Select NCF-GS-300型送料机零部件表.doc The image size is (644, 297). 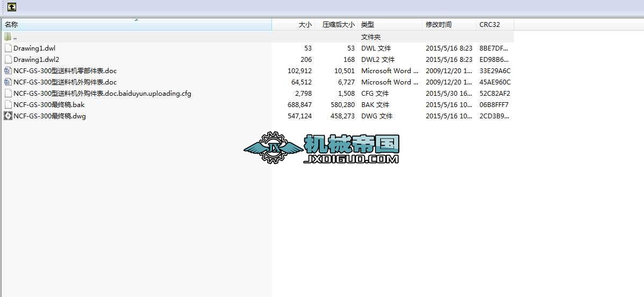click(65, 71)
